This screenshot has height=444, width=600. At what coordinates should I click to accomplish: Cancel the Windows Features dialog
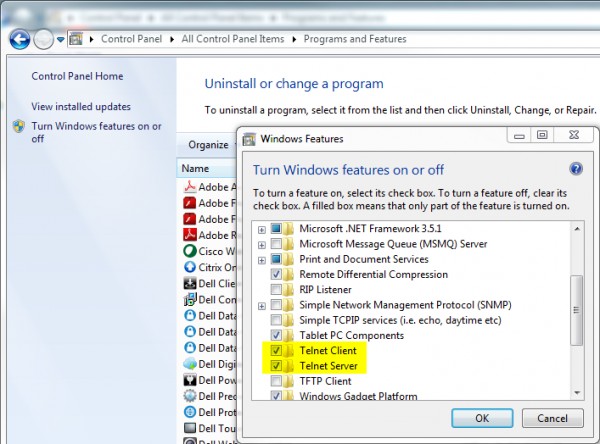coord(553,418)
